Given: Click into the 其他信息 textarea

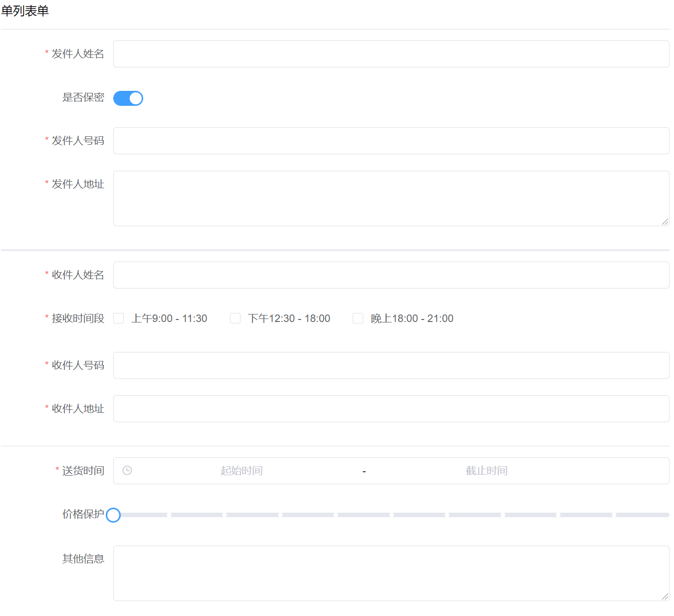Looking at the screenshot, I should [391, 573].
